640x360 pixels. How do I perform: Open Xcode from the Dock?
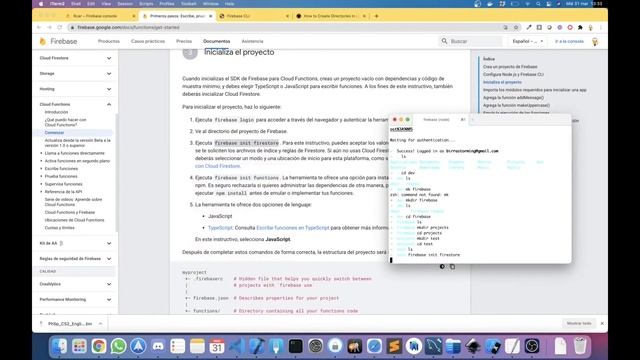(x=256, y=347)
